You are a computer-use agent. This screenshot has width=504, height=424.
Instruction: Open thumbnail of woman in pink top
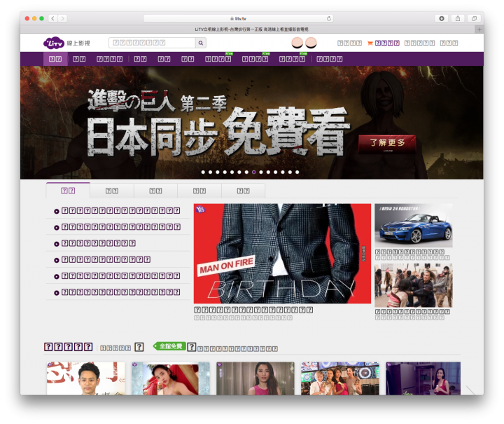point(255,378)
